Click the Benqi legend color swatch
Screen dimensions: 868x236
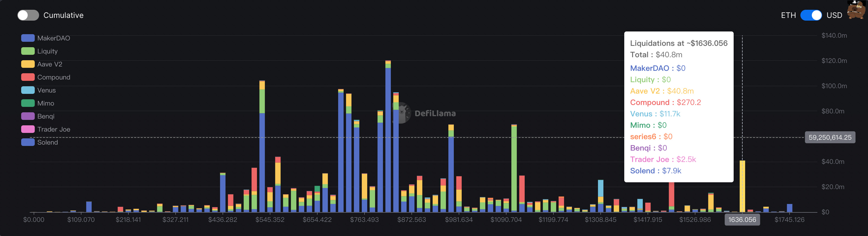click(x=28, y=116)
